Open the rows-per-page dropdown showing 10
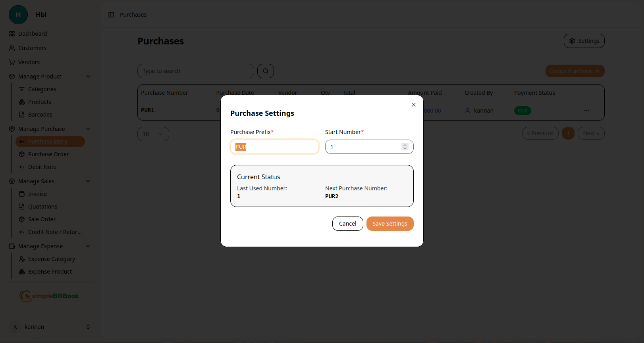Image resolution: width=644 pixels, height=343 pixels. 153,134
